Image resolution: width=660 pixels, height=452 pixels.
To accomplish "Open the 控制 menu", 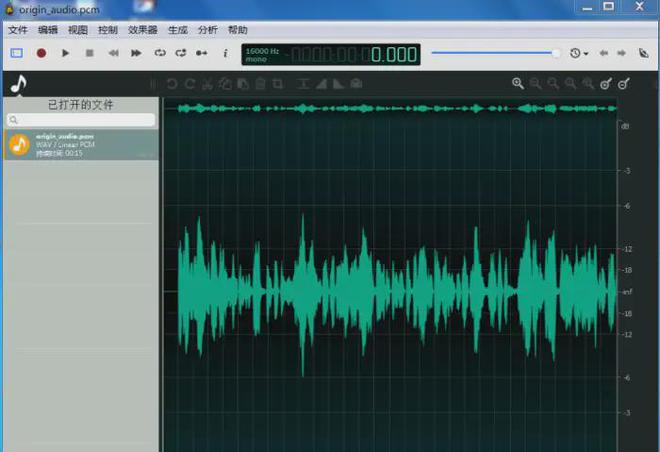I will [108, 30].
